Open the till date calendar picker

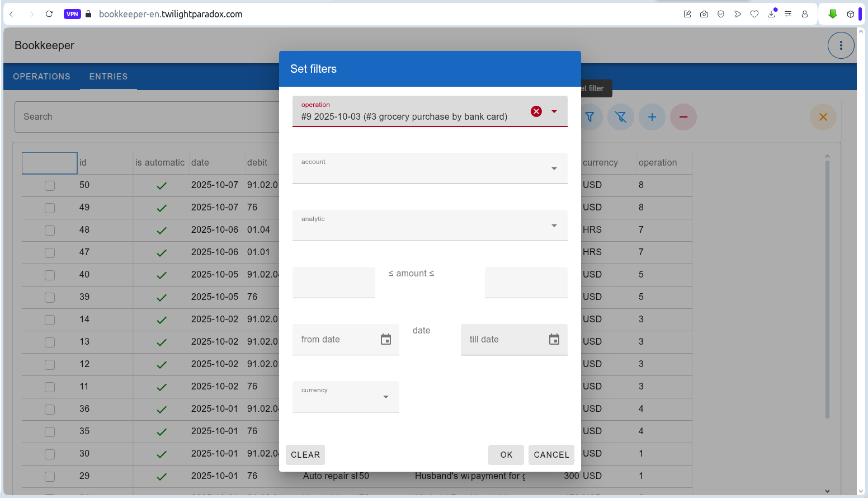pos(554,340)
